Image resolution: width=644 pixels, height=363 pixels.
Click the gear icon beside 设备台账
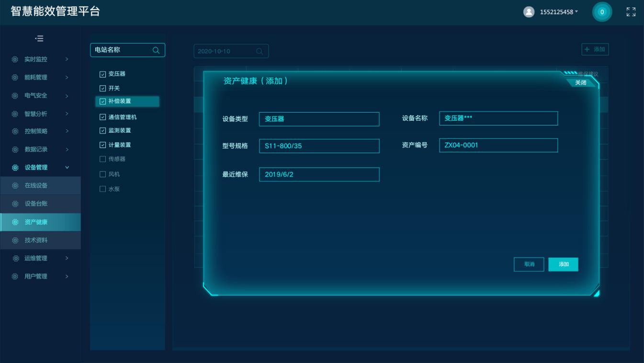coord(15,204)
